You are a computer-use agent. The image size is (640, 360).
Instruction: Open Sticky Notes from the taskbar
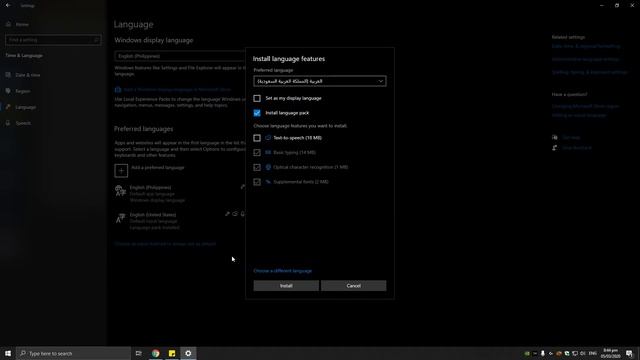tap(172, 353)
